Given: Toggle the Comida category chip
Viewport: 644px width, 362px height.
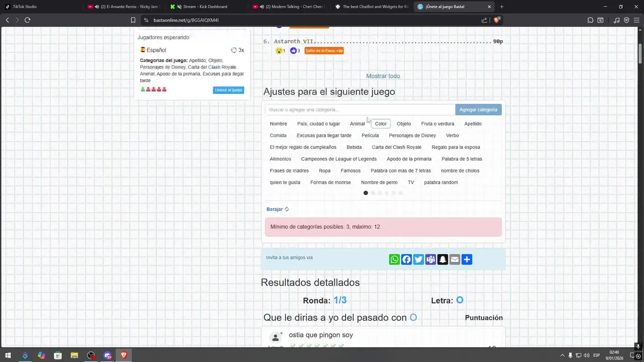Looking at the screenshot, I should click(278, 135).
